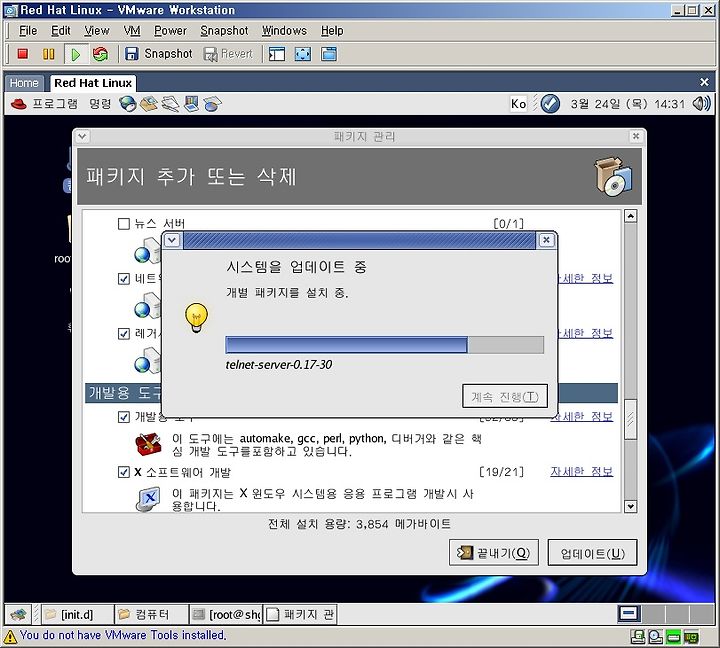Switch to full screen mode icon
720x648 pixels.
(303, 54)
